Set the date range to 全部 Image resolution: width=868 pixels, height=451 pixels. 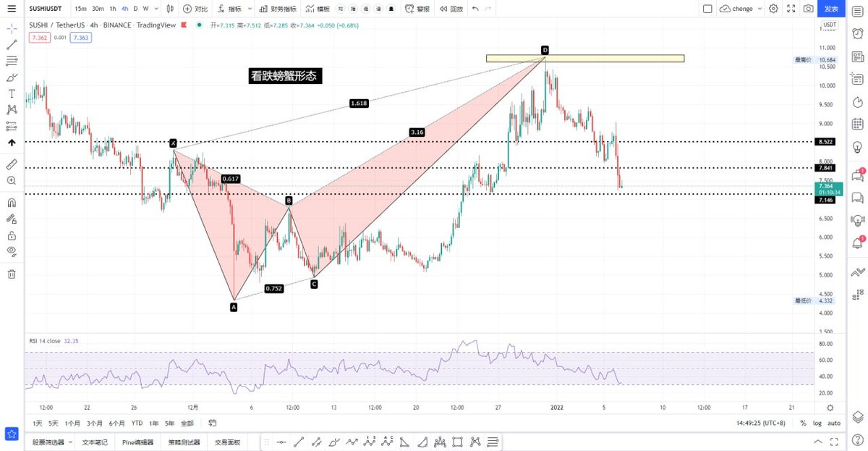187,423
